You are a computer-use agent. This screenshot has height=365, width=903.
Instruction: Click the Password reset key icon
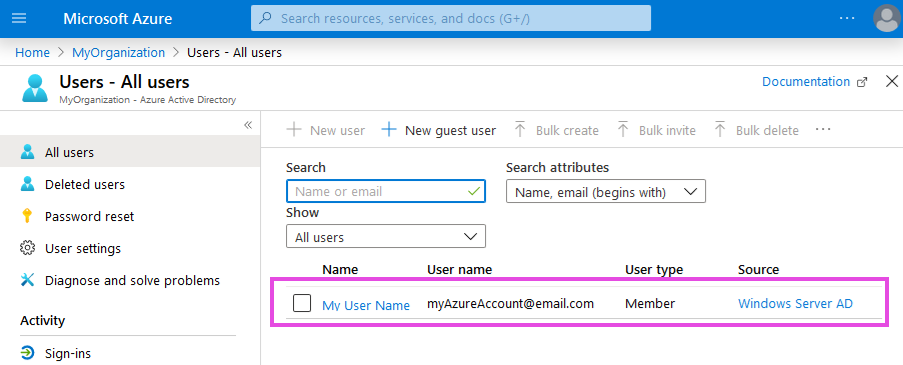click(27, 216)
